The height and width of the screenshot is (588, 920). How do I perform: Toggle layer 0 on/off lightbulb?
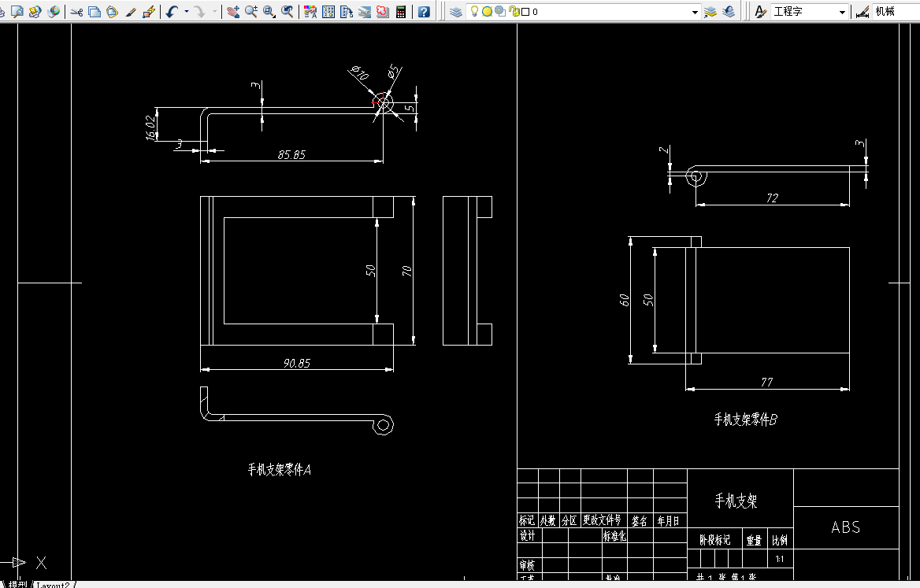[474, 11]
